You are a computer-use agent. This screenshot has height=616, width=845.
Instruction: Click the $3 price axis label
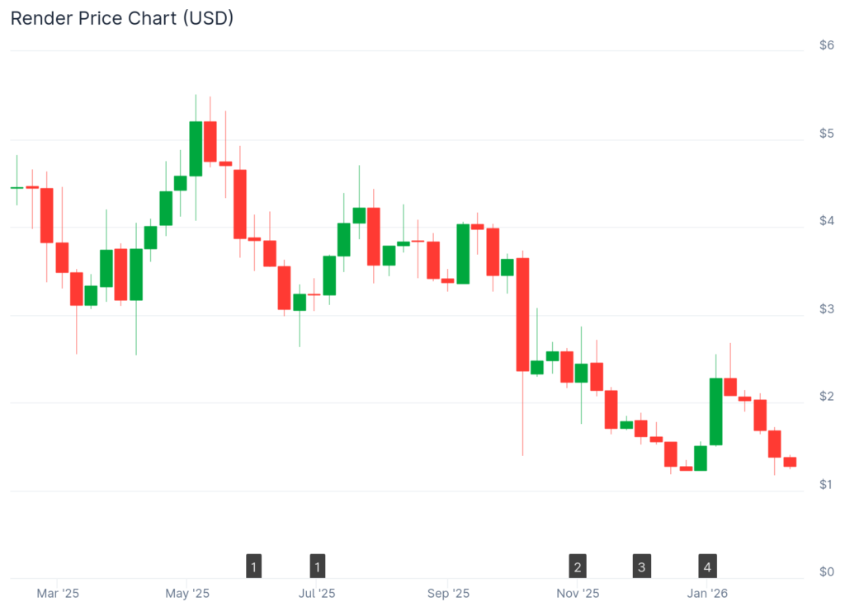[x=826, y=308]
